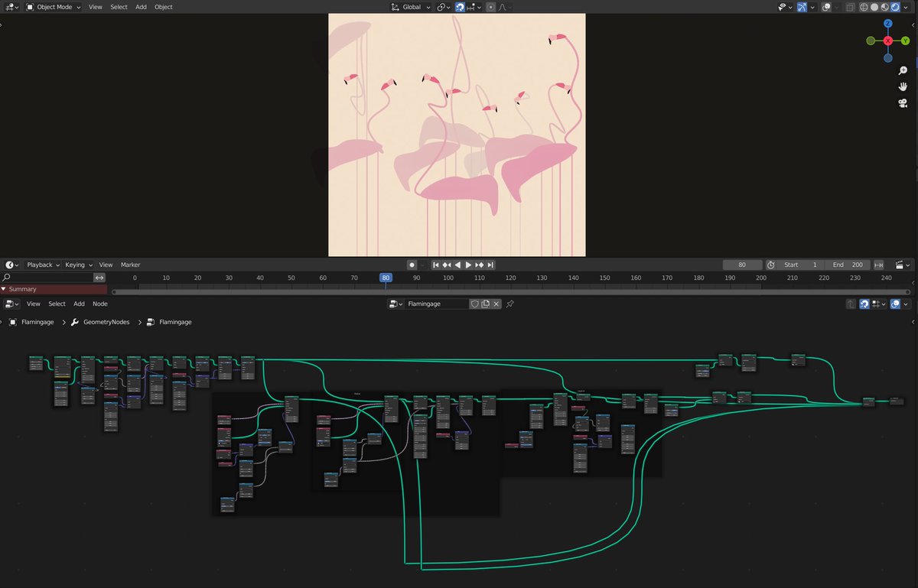The image size is (918, 588).
Task: Click the frame 80 playhead marker
Action: click(x=386, y=278)
